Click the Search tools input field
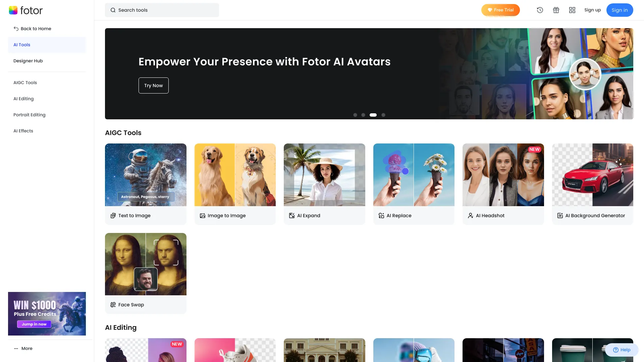Viewport: 644px width, 362px height. 162,10
